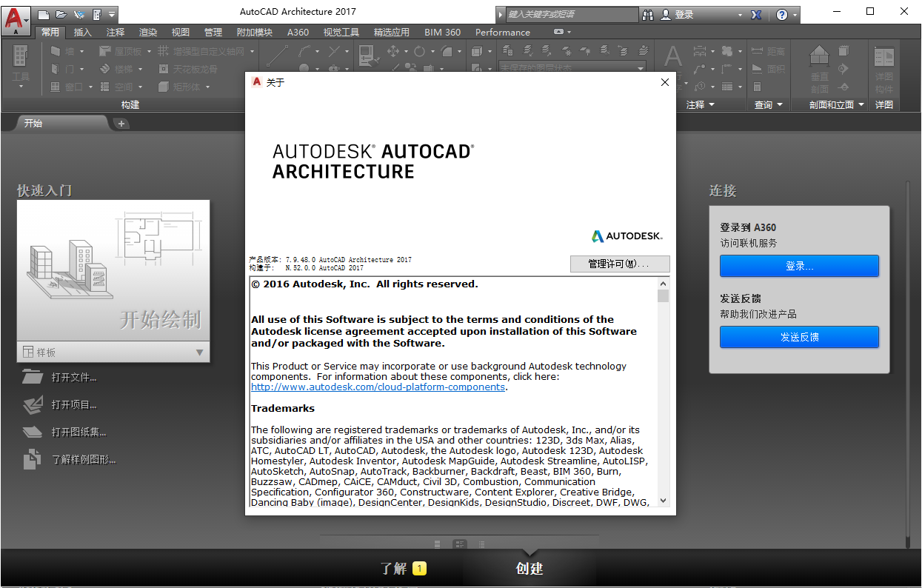Open the BIM 360 ribbon tab
This screenshot has width=922, height=588.
click(x=444, y=32)
